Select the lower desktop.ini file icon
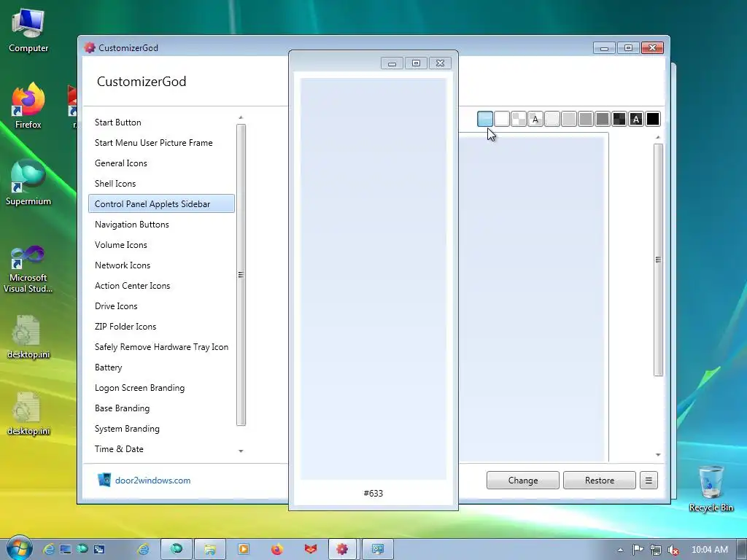Image resolution: width=747 pixels, height=560 pixels. click(x=28, y=413)
